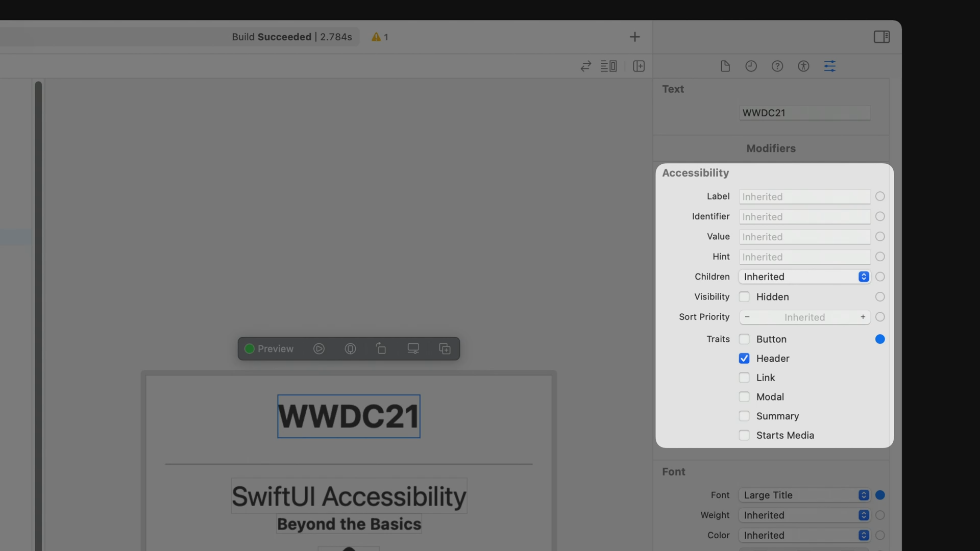
Task: Open the Children accessibility dropdown
Action: point(805,277)
